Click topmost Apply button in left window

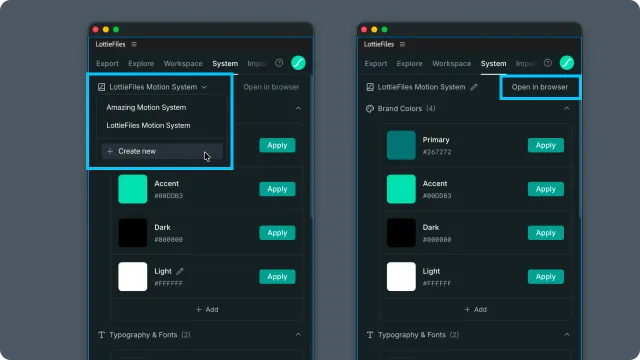click(277, 145)
